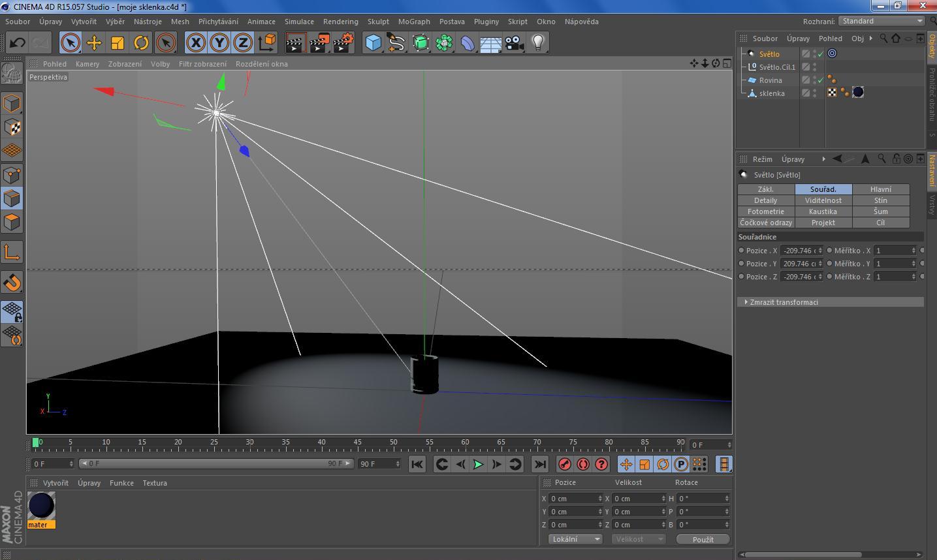
Task: Toggle visibility checkmark of Rovina object
Action: point(821,80)
